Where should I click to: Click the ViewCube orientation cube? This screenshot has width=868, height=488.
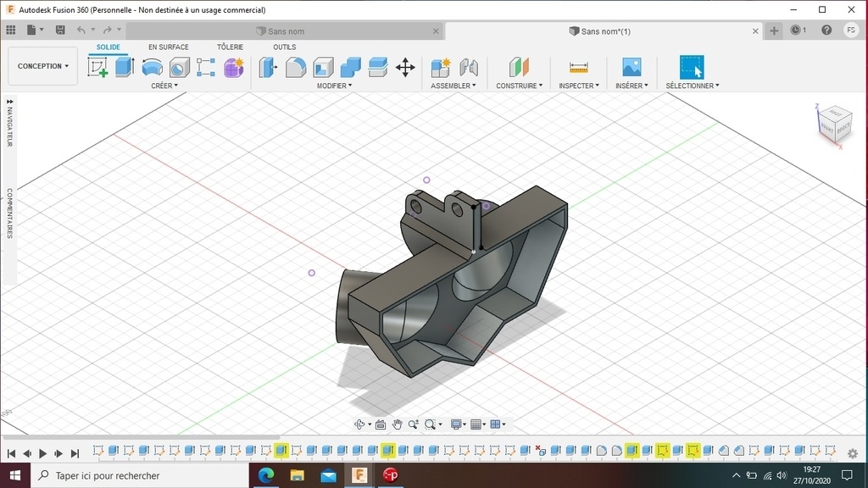(835, 124)
